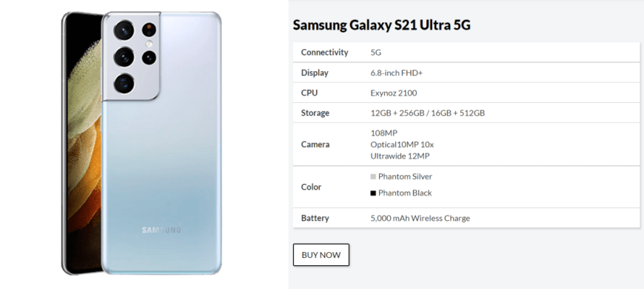The height and width of the screenshot is (289, 644).
Task: Click the Phantom Silver color label
Action: click(x=405, y=177)
